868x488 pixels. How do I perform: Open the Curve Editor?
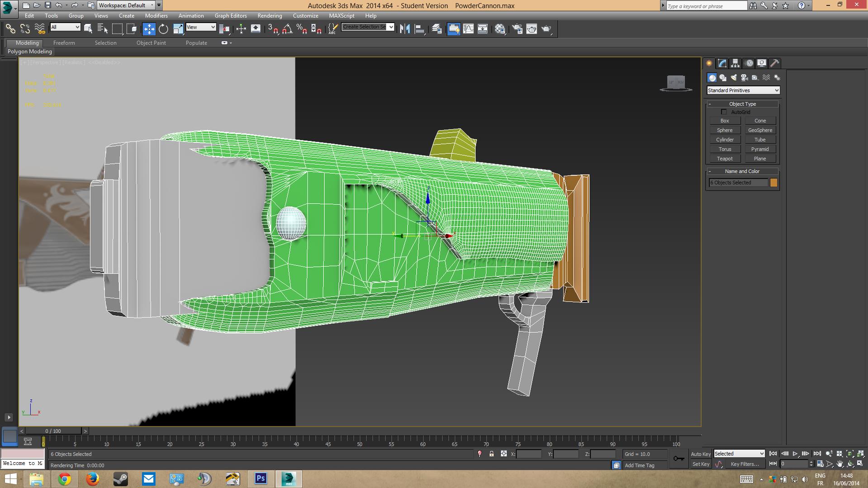(x=468, y=29)
